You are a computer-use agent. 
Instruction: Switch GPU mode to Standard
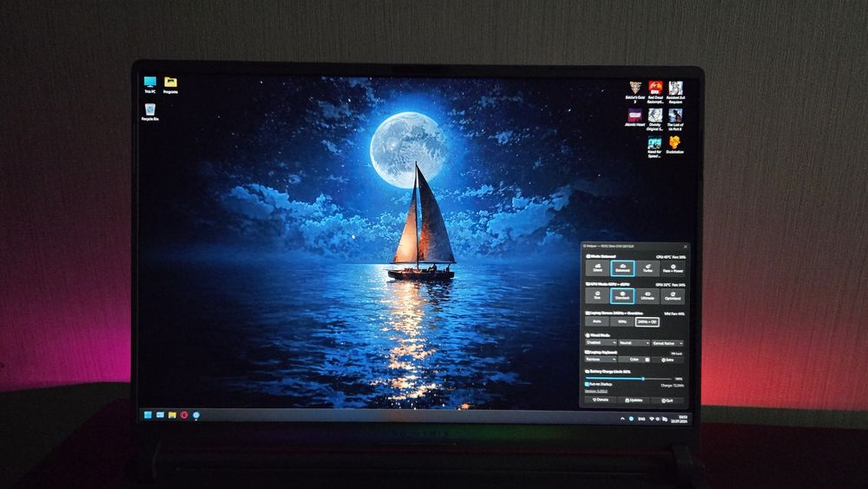click(x=622, y=295)
